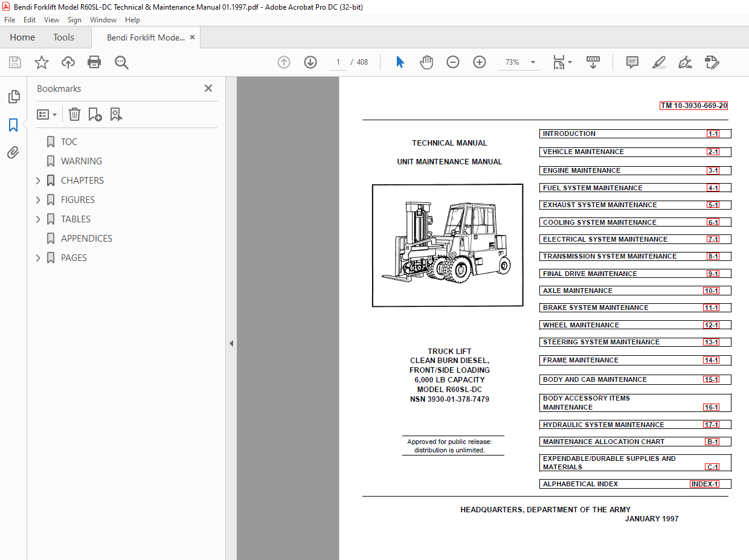Go to the next page with the down arrow
The height and width of the screenshot is (560, 749).
pyautogui.click(x=310, y=62)
